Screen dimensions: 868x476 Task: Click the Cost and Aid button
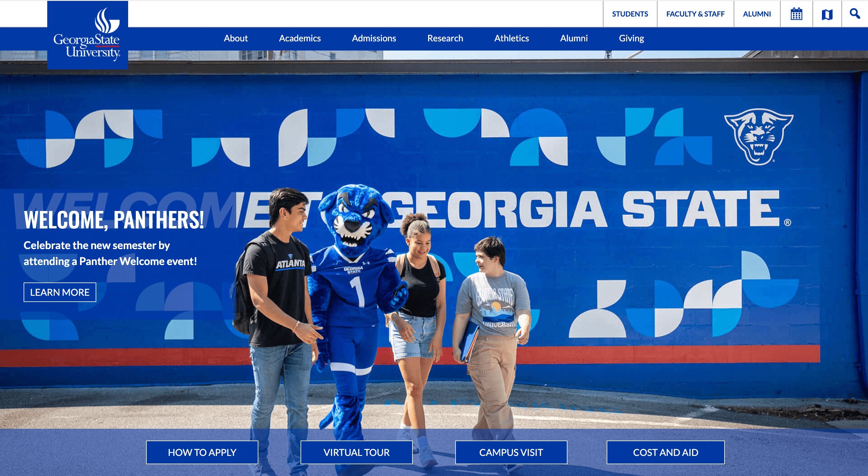[665, 452]
